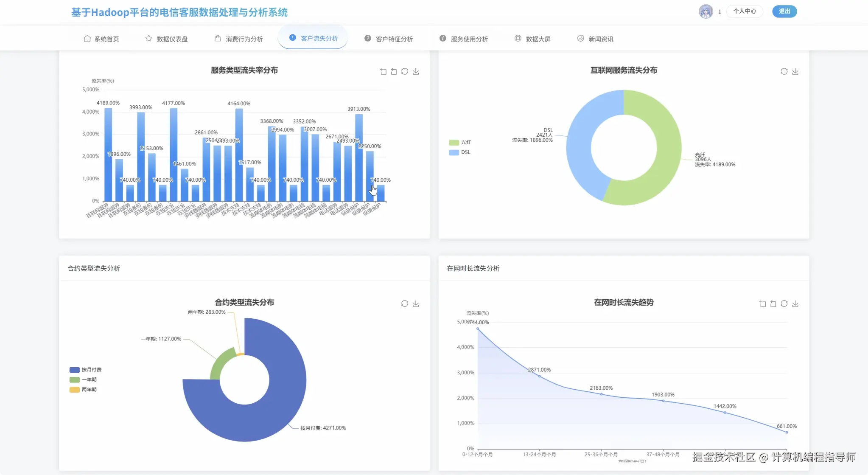Screen dimensions: 868x475
Task: Download the 在网时长流失趋势 line chart
Action: [795, 304]
